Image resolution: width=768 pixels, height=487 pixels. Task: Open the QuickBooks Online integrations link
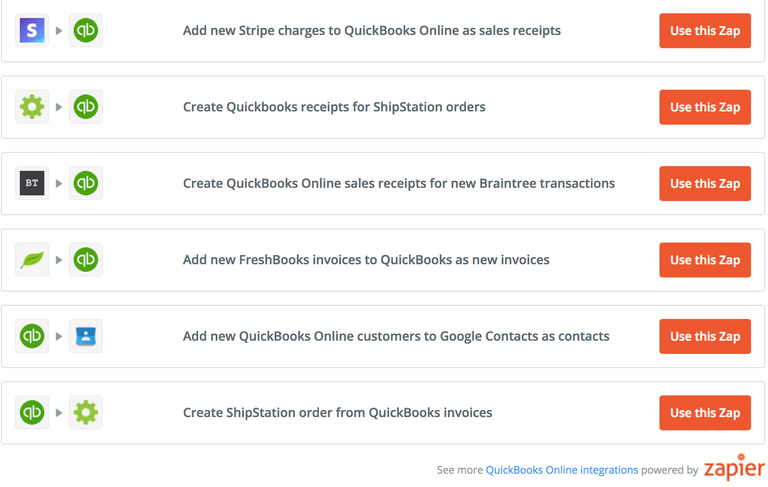coord(561,470)
